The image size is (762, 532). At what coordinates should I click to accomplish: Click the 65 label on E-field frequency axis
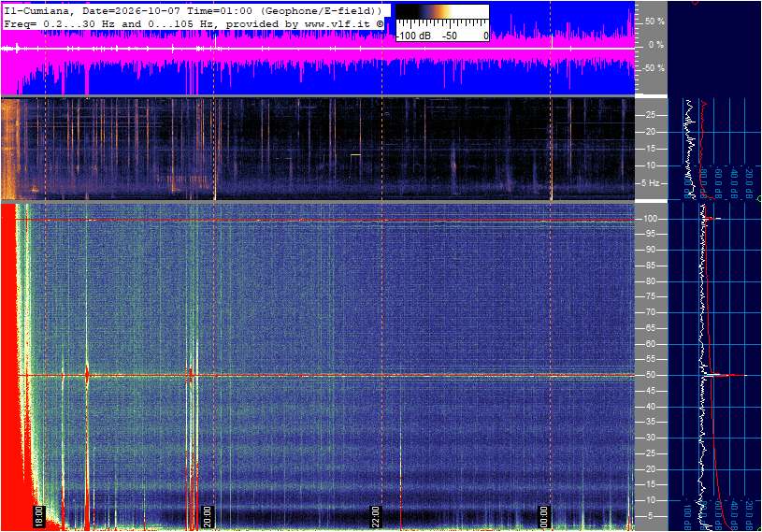tap(650, 328)
